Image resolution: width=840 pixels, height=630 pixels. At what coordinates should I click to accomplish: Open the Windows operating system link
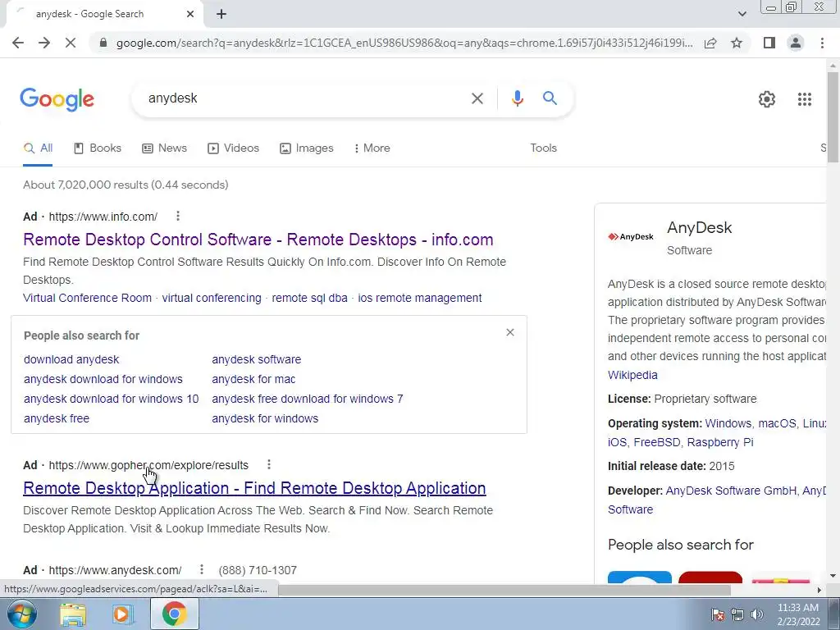[728, 423]
